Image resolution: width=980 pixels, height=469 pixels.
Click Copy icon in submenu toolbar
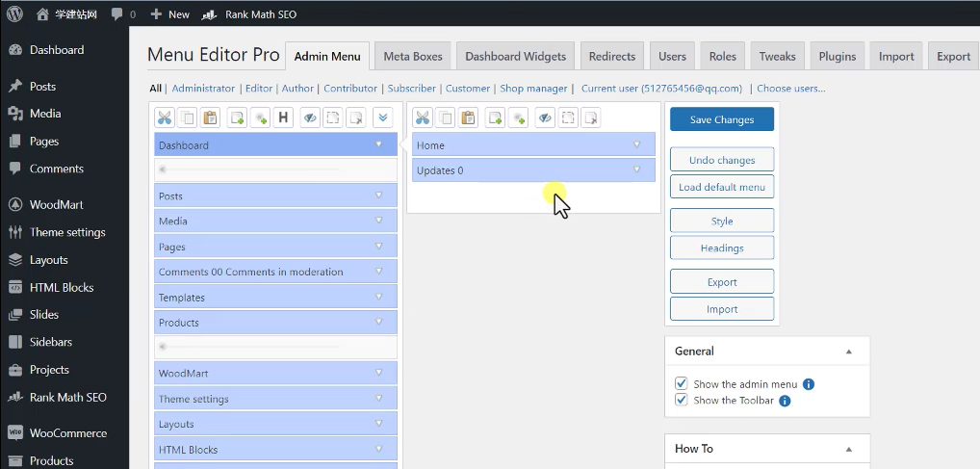point(446,117)
